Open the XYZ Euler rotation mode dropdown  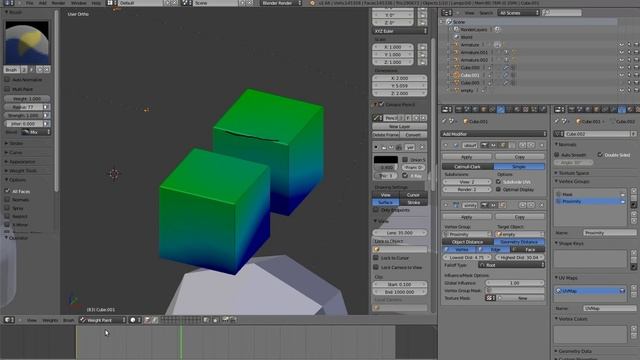[400, 31]
